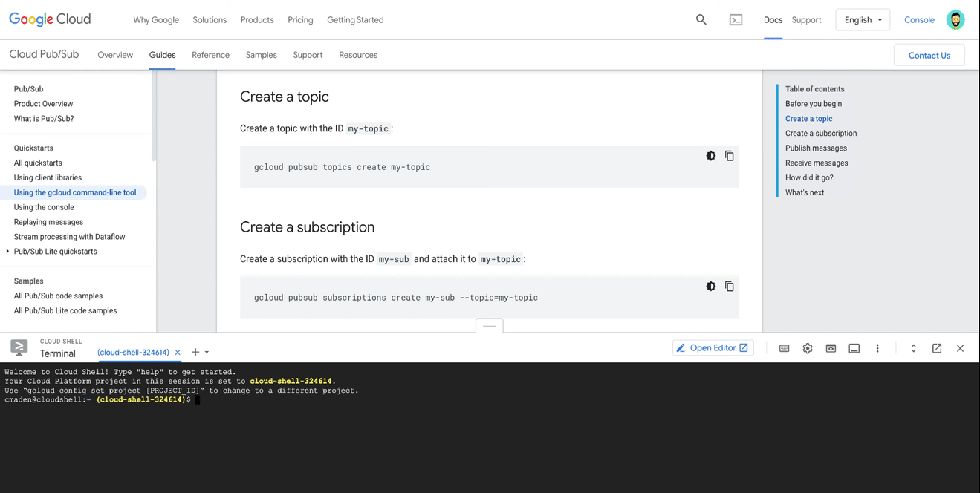Viewport: 980px width, 493px height.
Task: Switch to Resources tab
Action: pos(358,55)
